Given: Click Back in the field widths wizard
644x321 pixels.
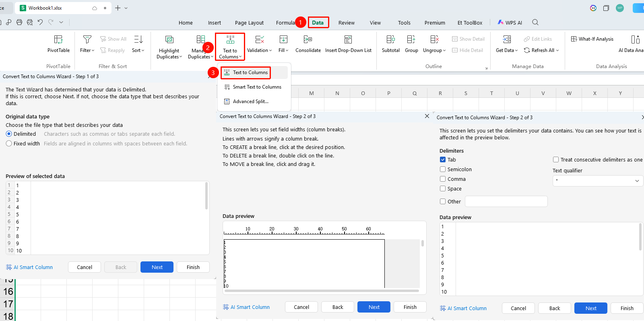Looking at the screenshot, I should [338, 307].
